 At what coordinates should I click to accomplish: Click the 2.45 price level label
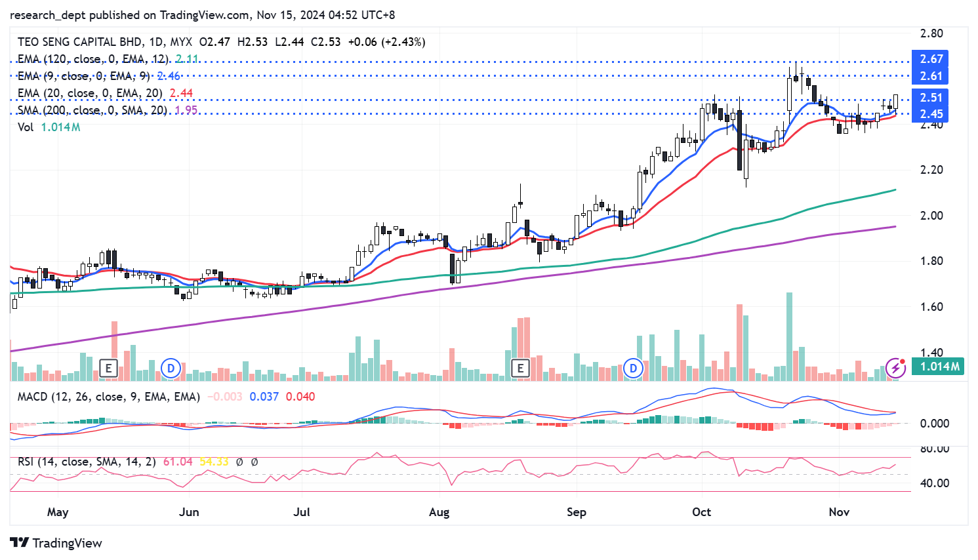click(x=931, y=114)
